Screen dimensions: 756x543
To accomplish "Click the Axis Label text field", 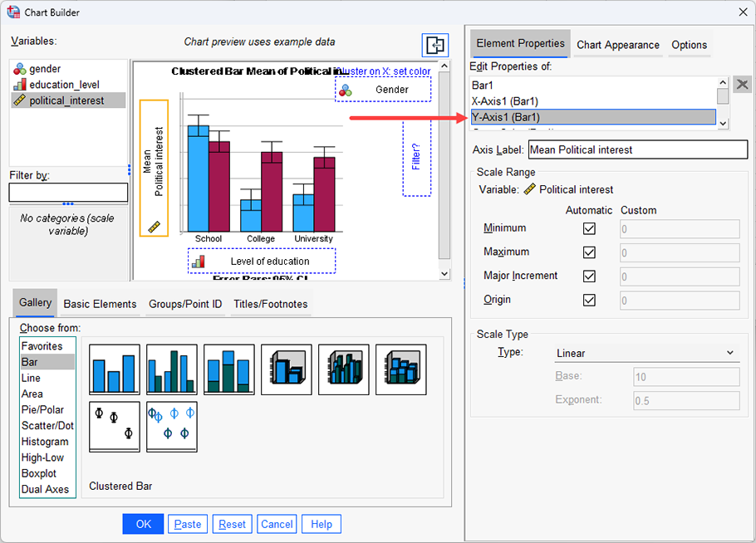I will click(x=638, y=149).
